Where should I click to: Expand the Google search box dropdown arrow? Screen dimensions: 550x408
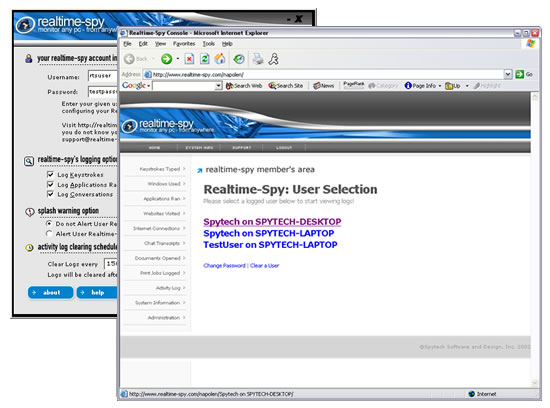coord(219,86)
